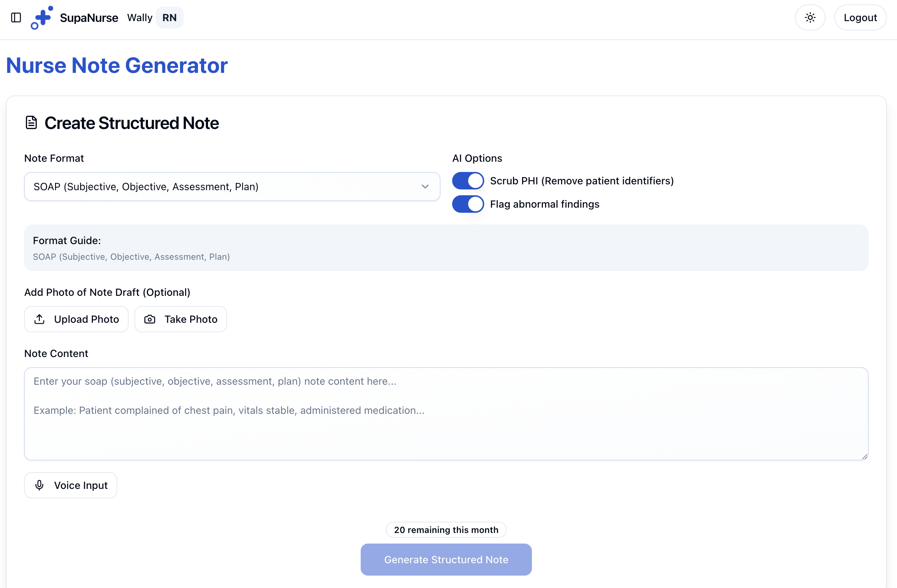The image size is (897, 588).
Task: Toggle the sidebar panel icon
Action: coord(16,18)
